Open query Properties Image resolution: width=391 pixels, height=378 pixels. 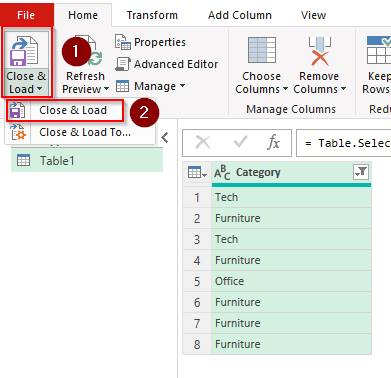[x=160, y=42]
